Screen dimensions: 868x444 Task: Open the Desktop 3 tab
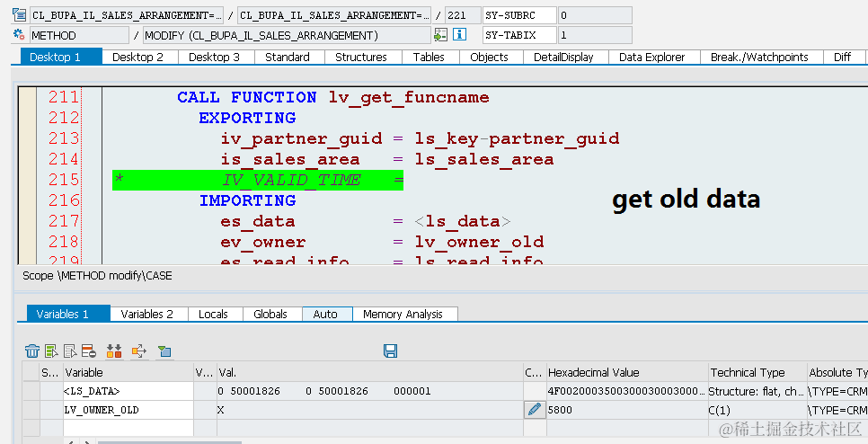pyautogui.click(x=214, y=57)
